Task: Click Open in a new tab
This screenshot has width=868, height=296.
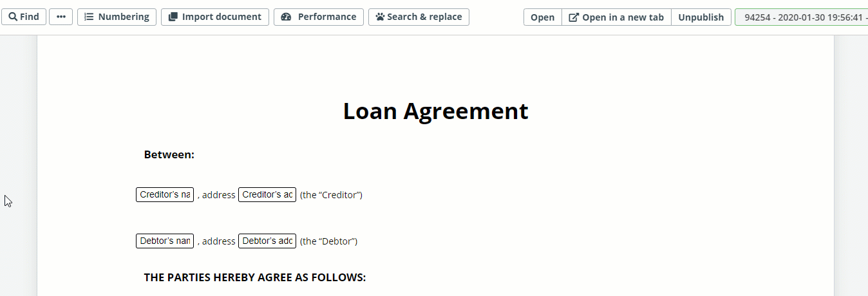Action: coord(616,17)
